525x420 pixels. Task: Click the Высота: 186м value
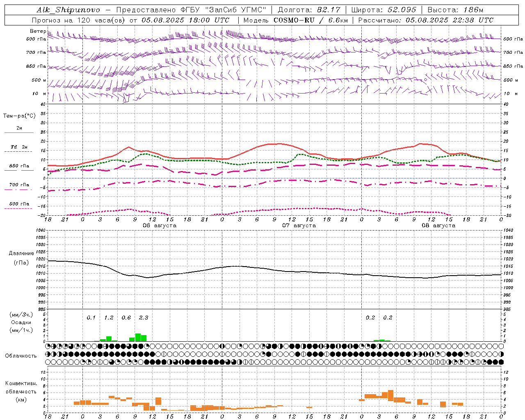(455, 10)
